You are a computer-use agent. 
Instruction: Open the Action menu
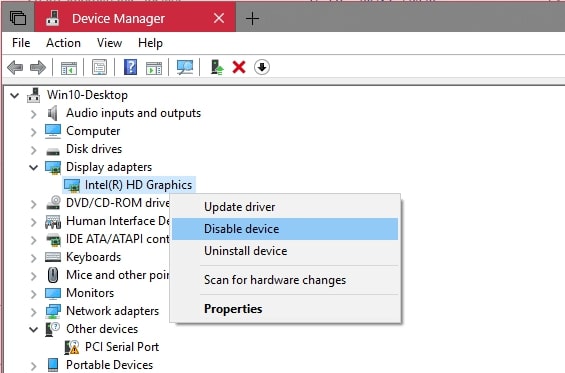click(x=63, y=43)
